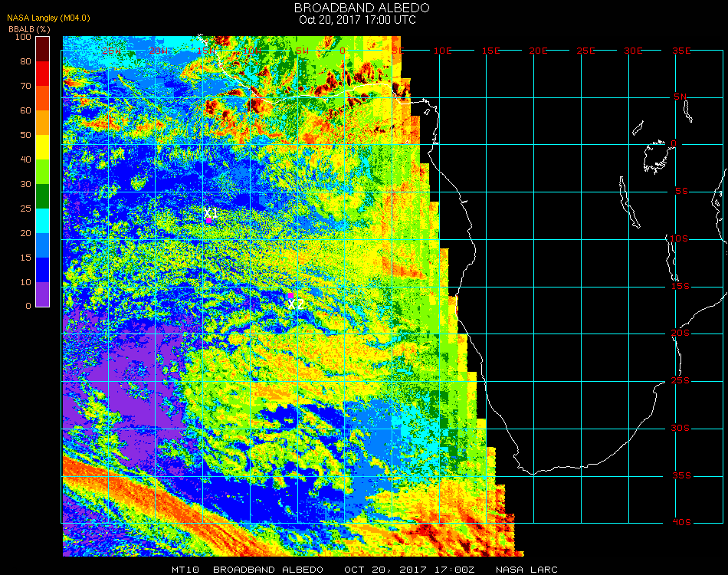728x575 pixels.
Task: Click the 30S latitude label
Action: coord(680,429)
